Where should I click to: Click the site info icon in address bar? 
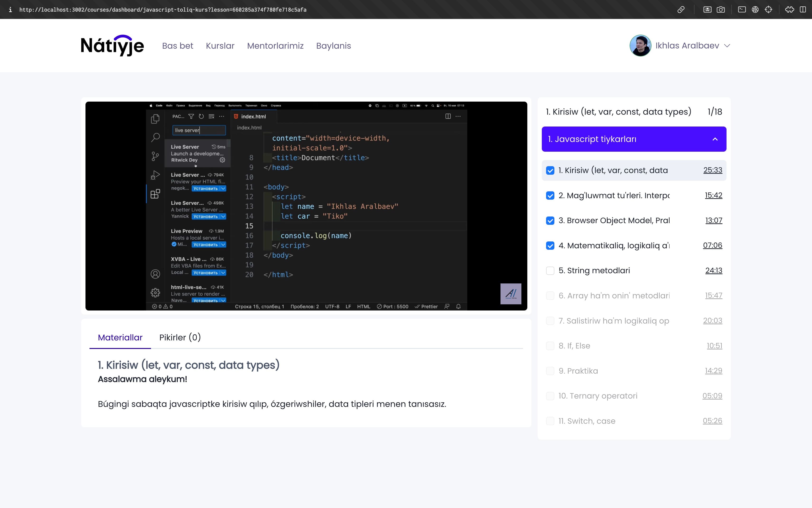coord(10,9)
